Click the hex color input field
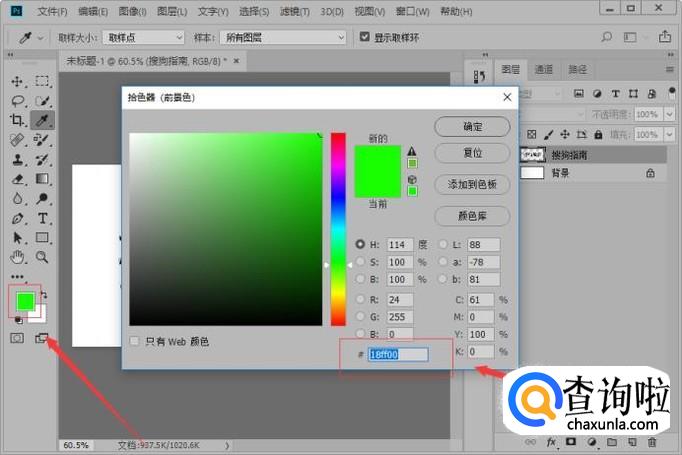The height and width of the screenshot is (455, 682). (x=398, y=355)
